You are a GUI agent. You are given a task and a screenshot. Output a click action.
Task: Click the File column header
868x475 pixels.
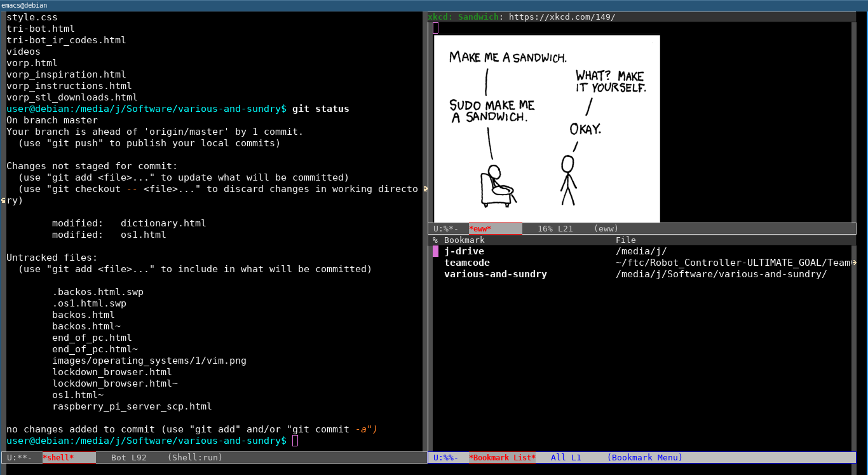point(626,240)
